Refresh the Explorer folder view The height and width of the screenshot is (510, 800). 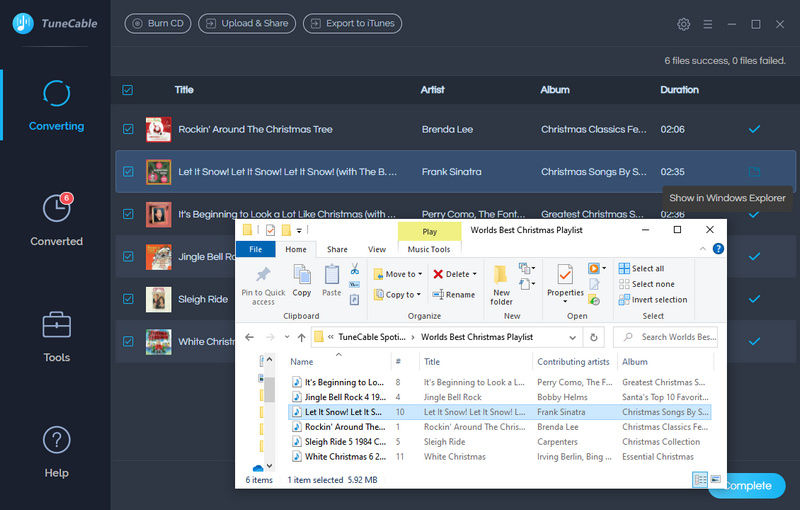[593, 337]
